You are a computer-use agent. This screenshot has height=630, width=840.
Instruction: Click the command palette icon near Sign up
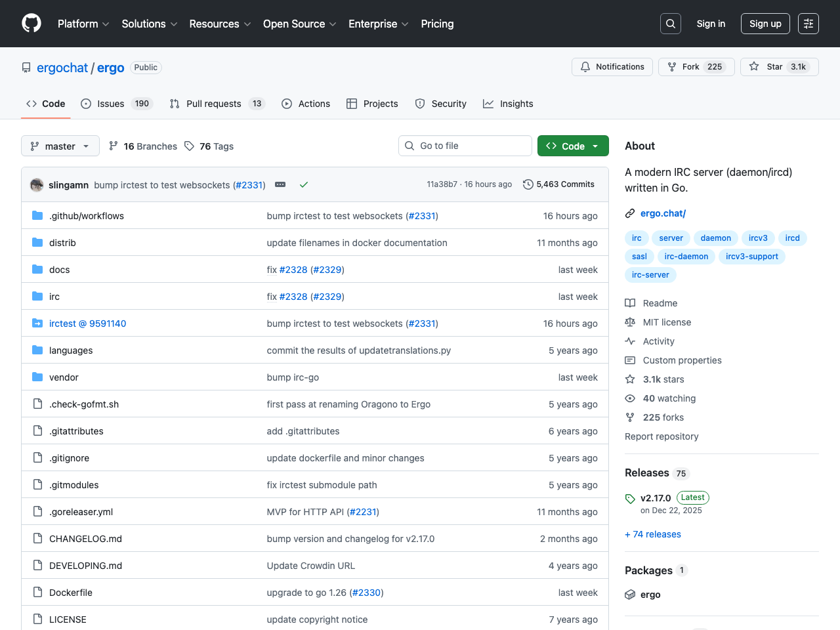[x=808, y=23]
